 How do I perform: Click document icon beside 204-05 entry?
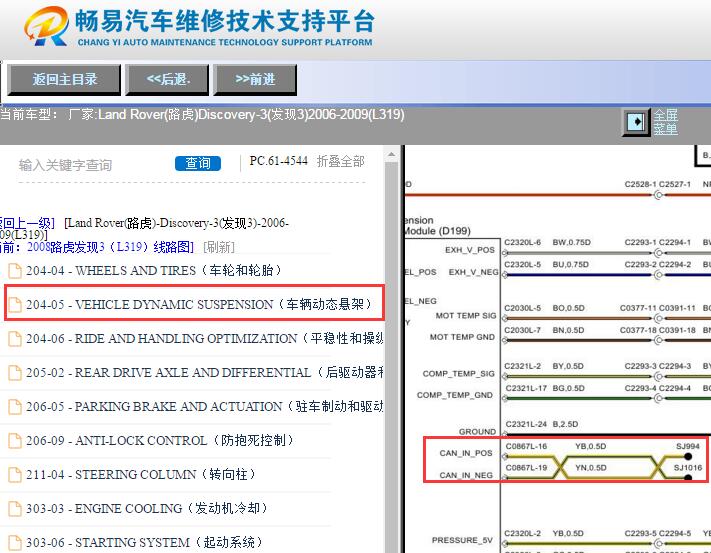pos(15,305)
